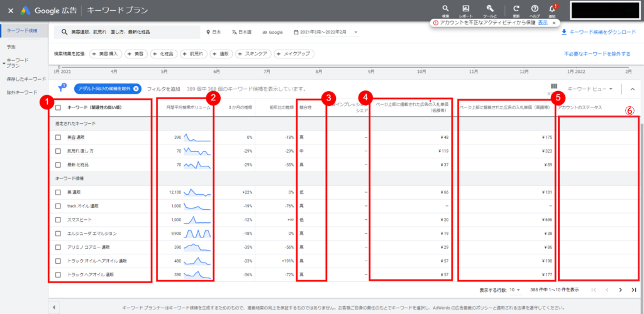Click フィルタを追加 to add a filter
The width and height of the screenshot is (644, 314).
click(164, 89)
